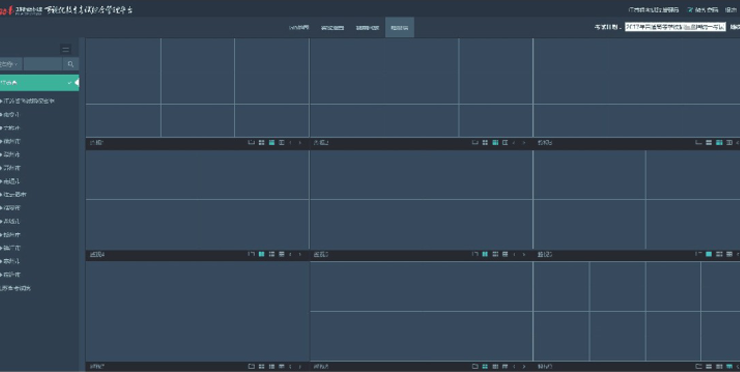
Task: Select the active fourth top navigation tab
Action: (x=399, y=27)
